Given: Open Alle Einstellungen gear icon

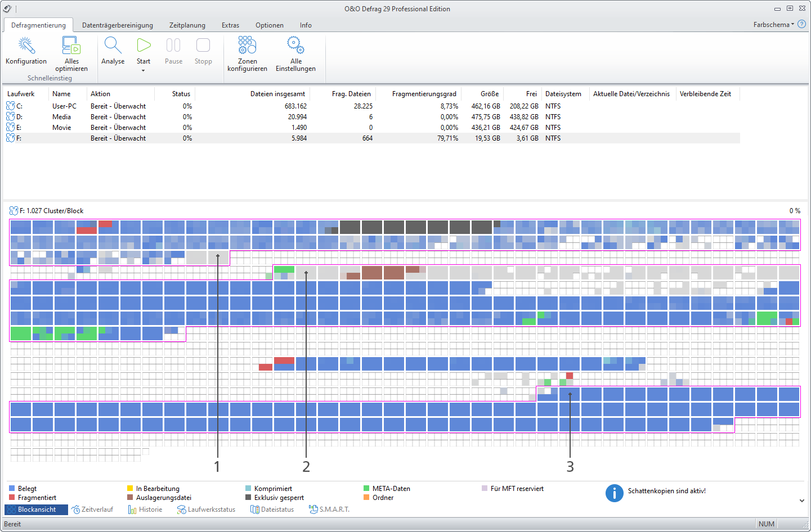Looking at the screenshot, I should tap(295, 45).
